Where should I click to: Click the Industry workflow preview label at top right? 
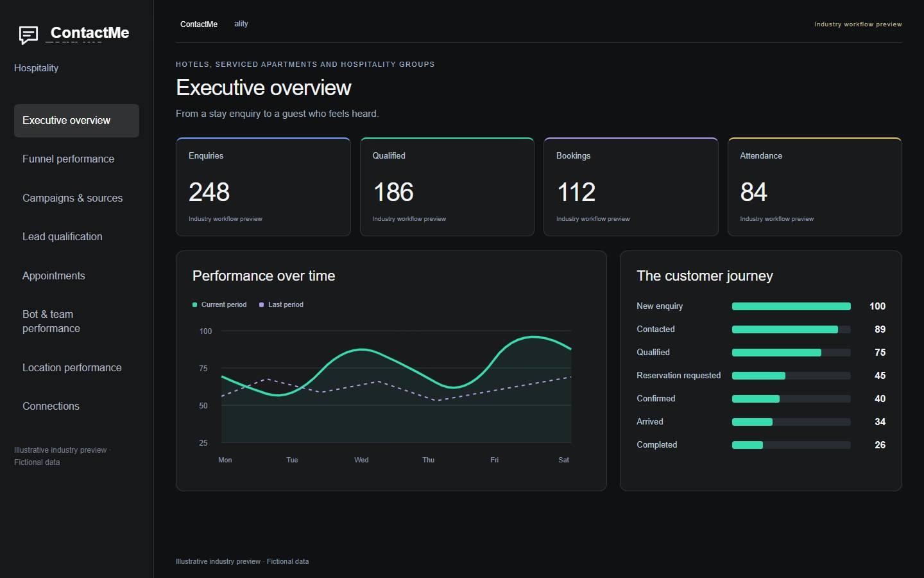(x=858, y=24)
